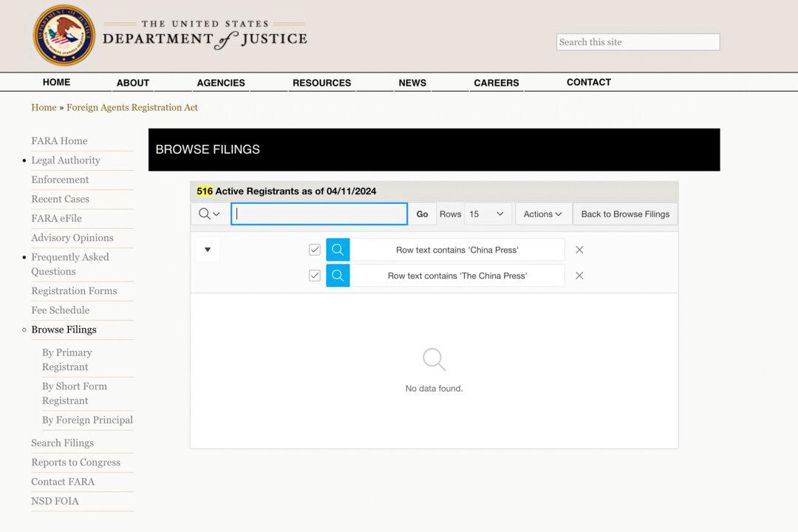Click the Go button
The height and width of the screenshot is (532, 798).
pos(422,214)
